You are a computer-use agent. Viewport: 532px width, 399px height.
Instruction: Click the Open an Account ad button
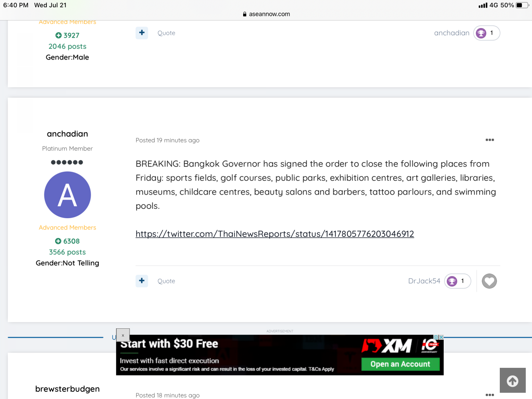[x=400, y=364]
